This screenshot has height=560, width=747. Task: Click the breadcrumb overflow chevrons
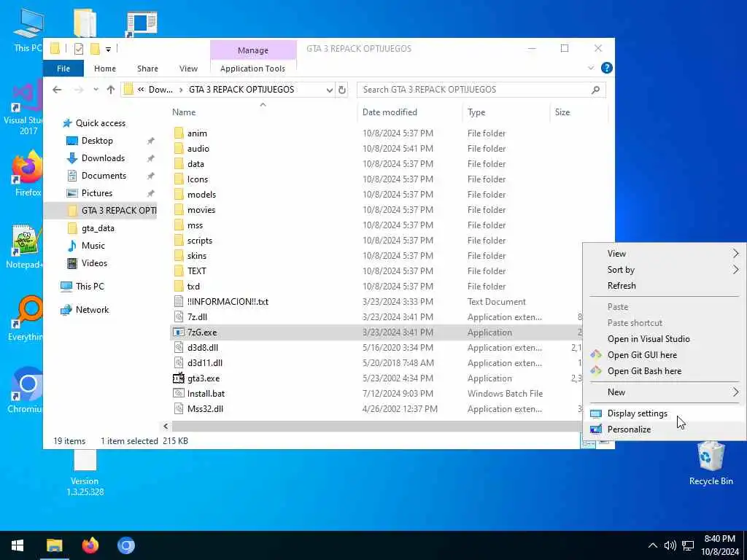pos(141,89)
